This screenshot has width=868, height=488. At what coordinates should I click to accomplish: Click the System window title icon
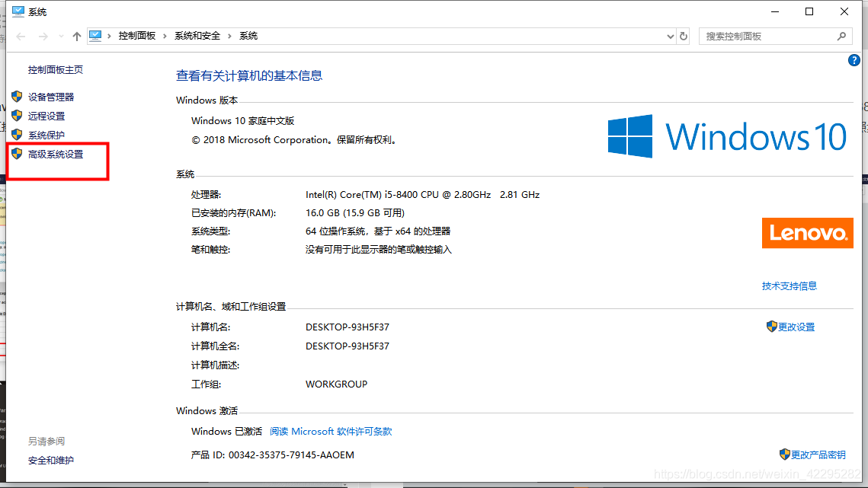[18, 11]
